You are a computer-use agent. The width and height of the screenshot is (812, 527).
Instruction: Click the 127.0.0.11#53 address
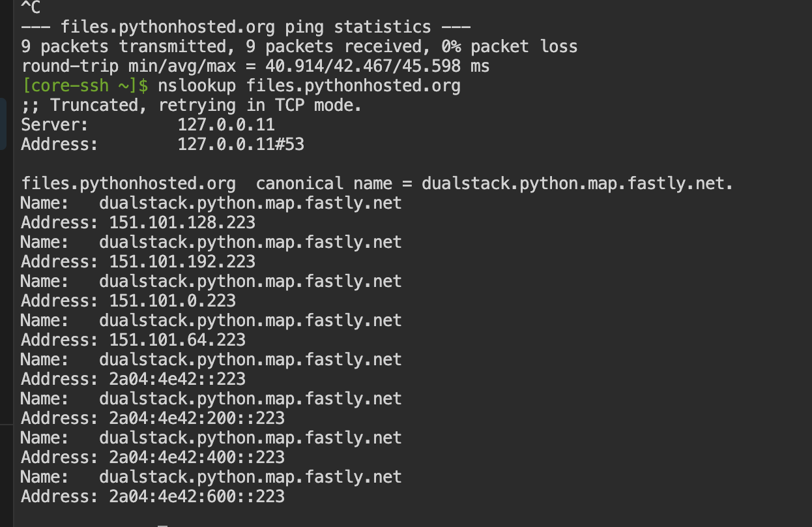point(240,144)
